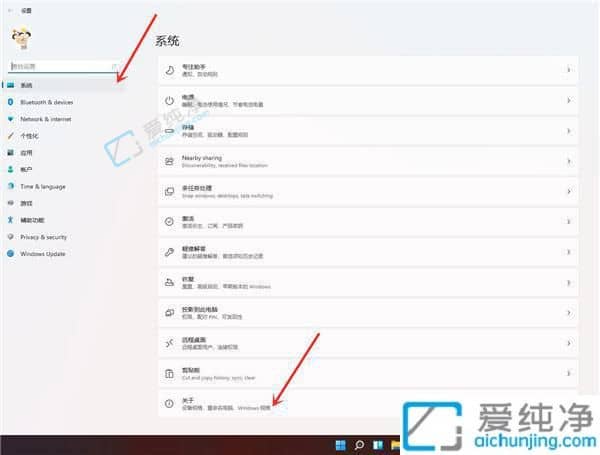Viewport: 600px width, 455px height.
Task: Click the Nearby sharing icon
Action: coord(170,161)
